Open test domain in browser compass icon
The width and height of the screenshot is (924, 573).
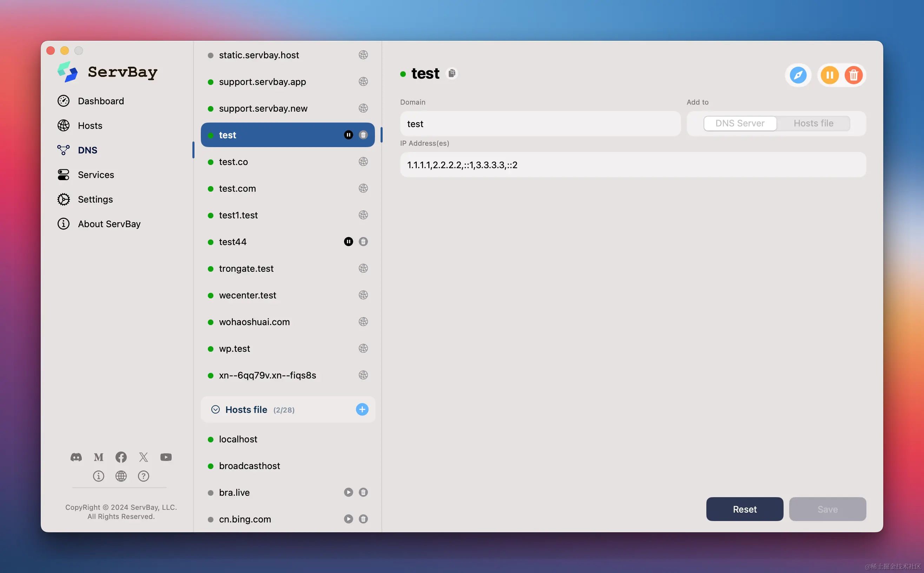click(x=798, y=75)
